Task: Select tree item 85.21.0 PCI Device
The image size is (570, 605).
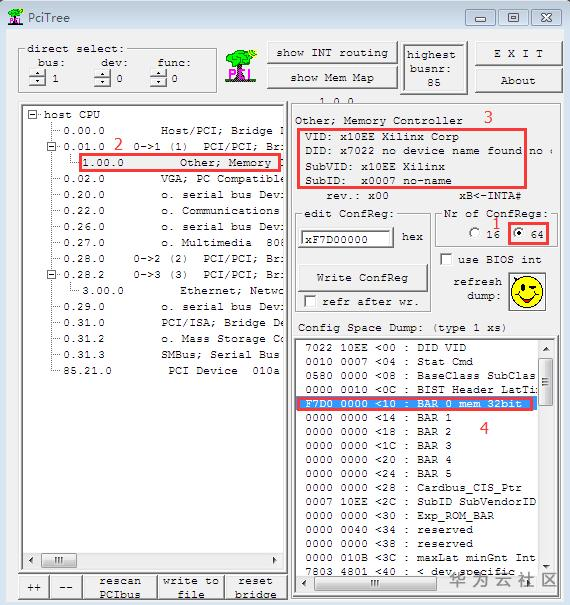Action: tap(171, 371)
